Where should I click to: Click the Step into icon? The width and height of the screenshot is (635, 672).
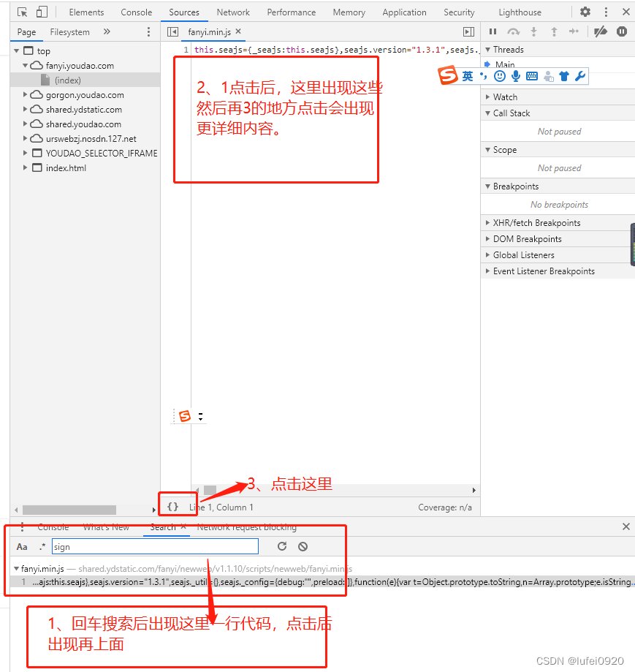tap(533, 31)
